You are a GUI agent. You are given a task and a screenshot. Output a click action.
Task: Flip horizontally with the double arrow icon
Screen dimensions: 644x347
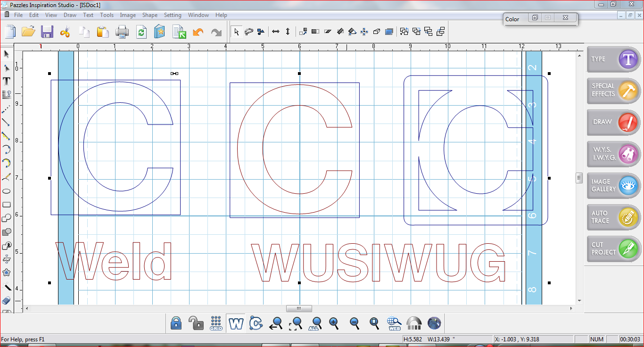tap(276, 32)
